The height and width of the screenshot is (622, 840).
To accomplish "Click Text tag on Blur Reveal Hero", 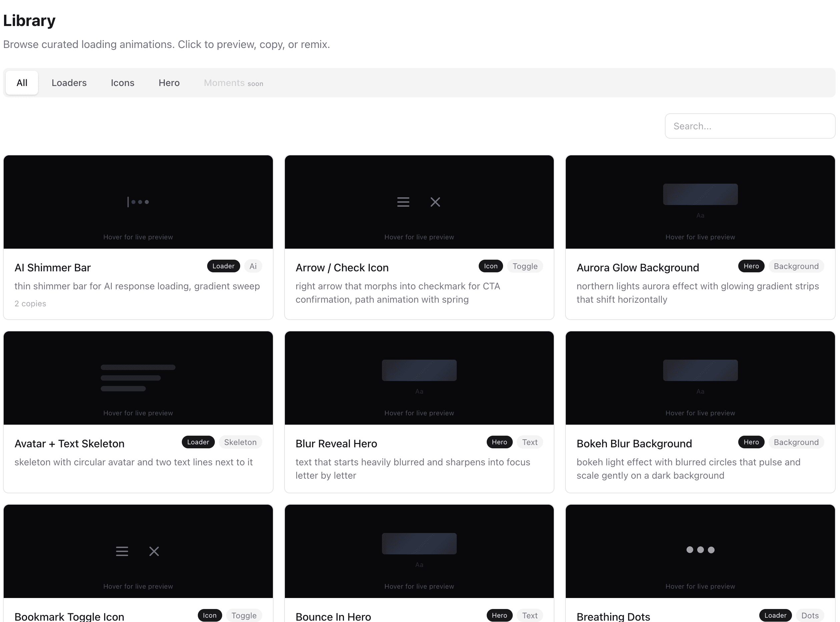I will 529,442.
